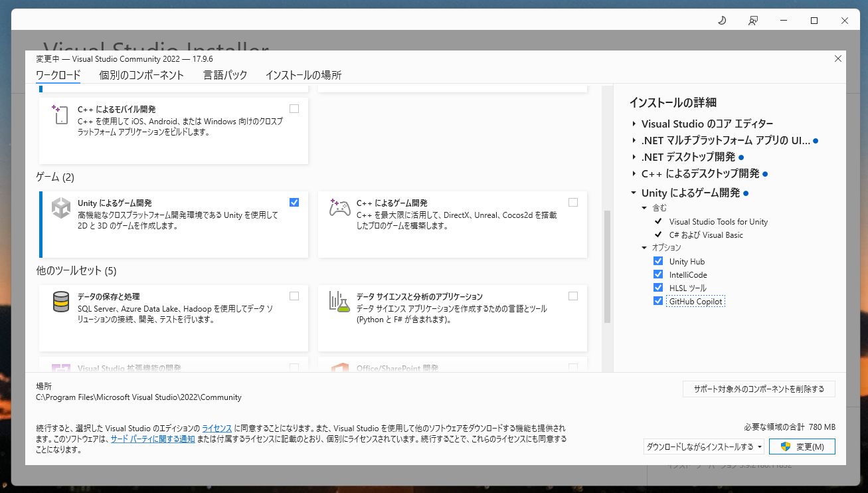This screenshot has height=493, width=868.
Task: Switch to インストールの場所 tab
Action: 304,75
